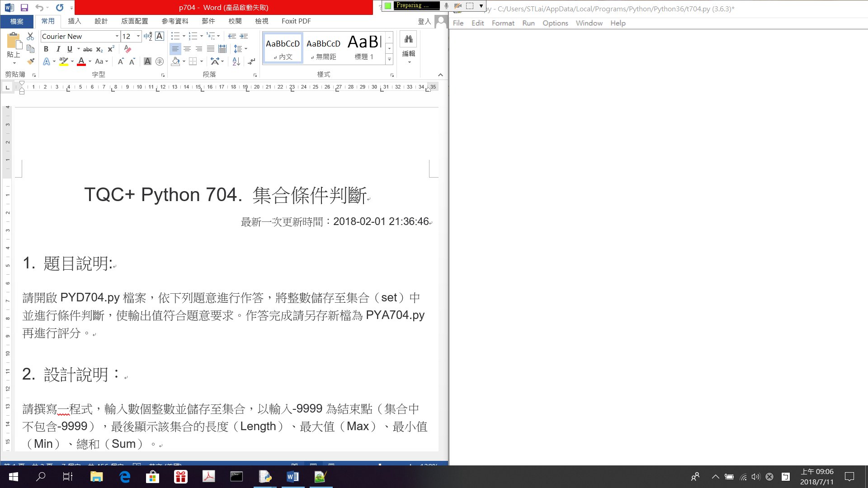Open the Format menu in IDLE
This screenshot has height=488, width=868.
pyautogui.click(x=503, y=23)
